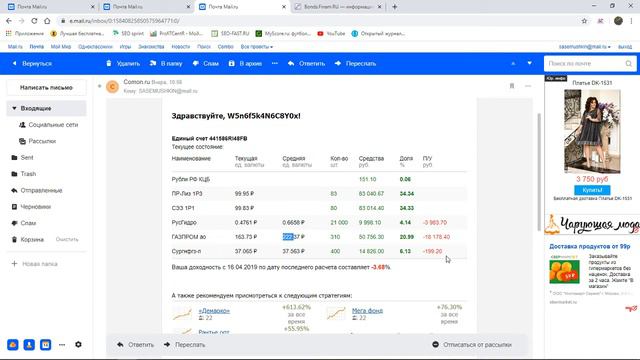640x360 pixels.
Task: Open Mail.ru portal link
Action: pos(15,47)
